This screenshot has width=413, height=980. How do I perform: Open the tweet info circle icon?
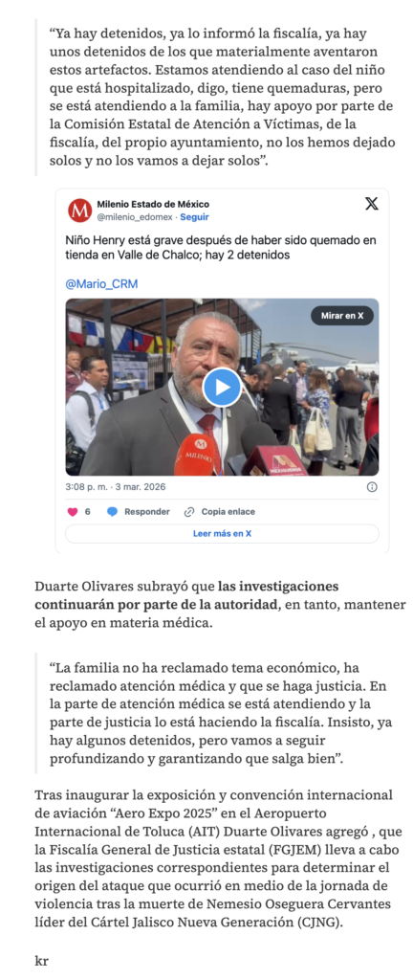coord(372,487)
